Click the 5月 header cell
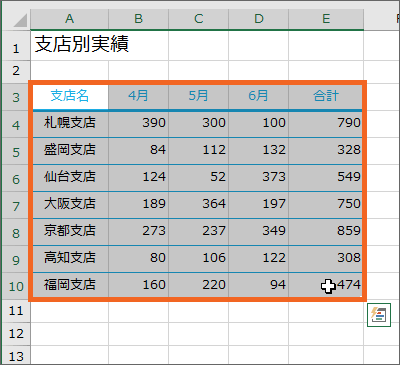Image resolution: width=400 pixels, height=365 pixels. [198, 97]
